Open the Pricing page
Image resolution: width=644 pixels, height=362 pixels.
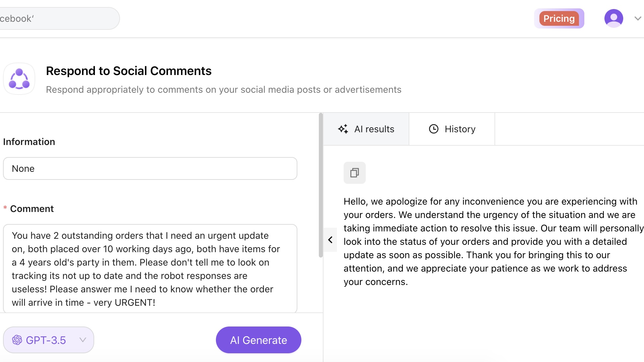(x=559, y=18)
